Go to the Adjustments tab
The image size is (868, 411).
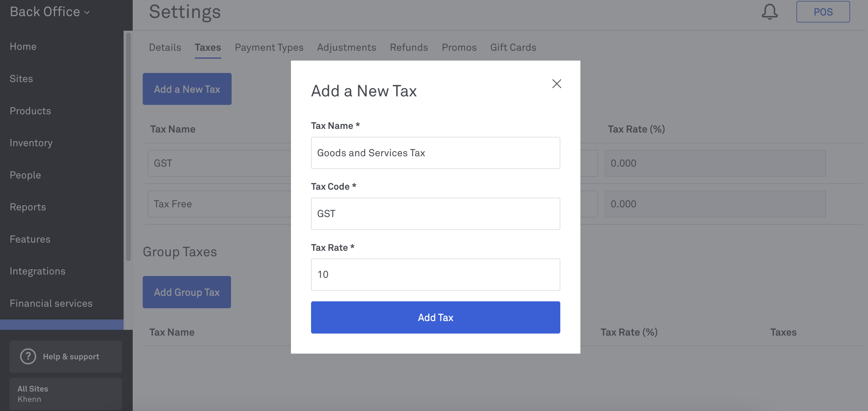tap(346, 47)
